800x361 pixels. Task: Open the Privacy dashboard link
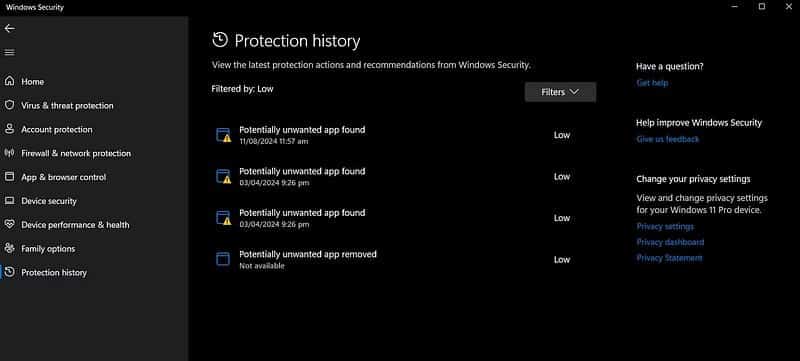coord(670,242)
